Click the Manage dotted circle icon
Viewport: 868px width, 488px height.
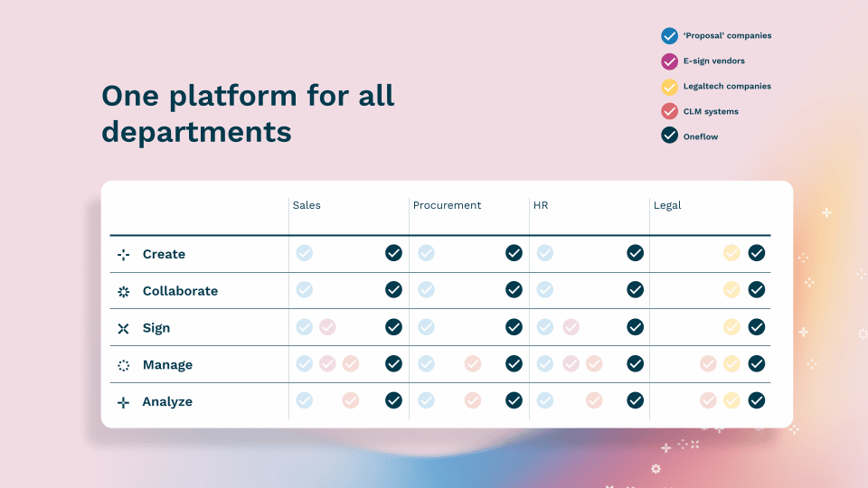point(124,365)
